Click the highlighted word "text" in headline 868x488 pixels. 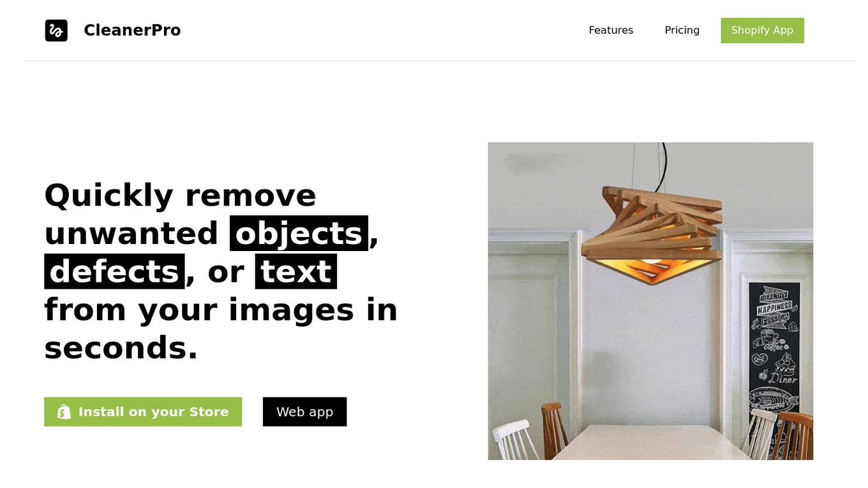click(x=296, y=271)
